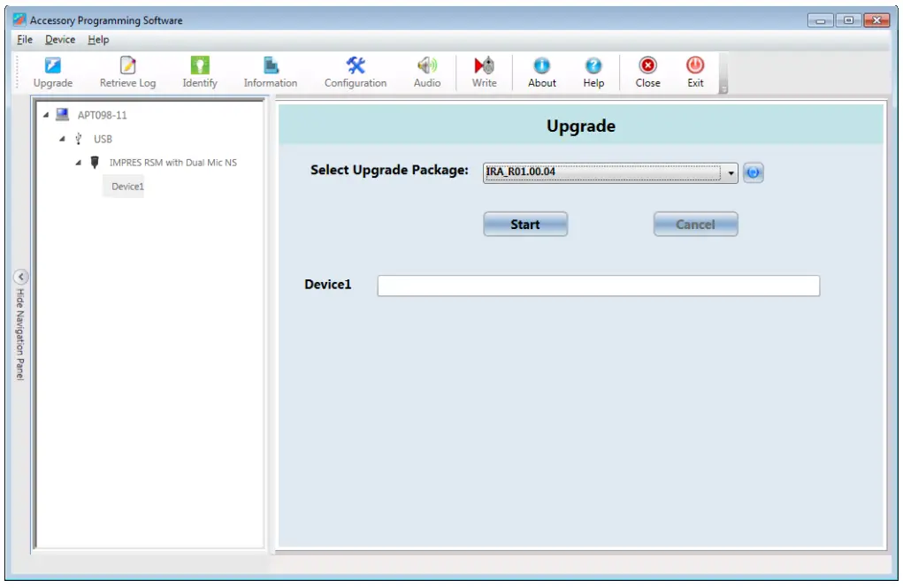Open the Configuration tool
The width and height of the screenshot is (903, 588).
pyautogui.click(x=355, y=71)
